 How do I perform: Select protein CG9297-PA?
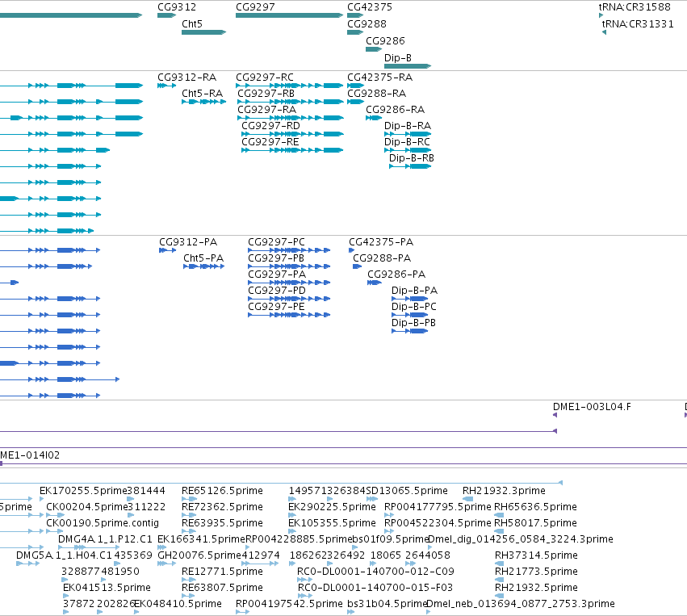[276, 274]
